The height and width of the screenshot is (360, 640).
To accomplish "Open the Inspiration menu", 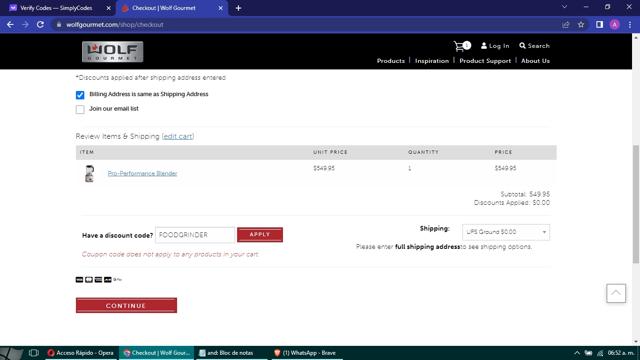I will pos(432,61).
